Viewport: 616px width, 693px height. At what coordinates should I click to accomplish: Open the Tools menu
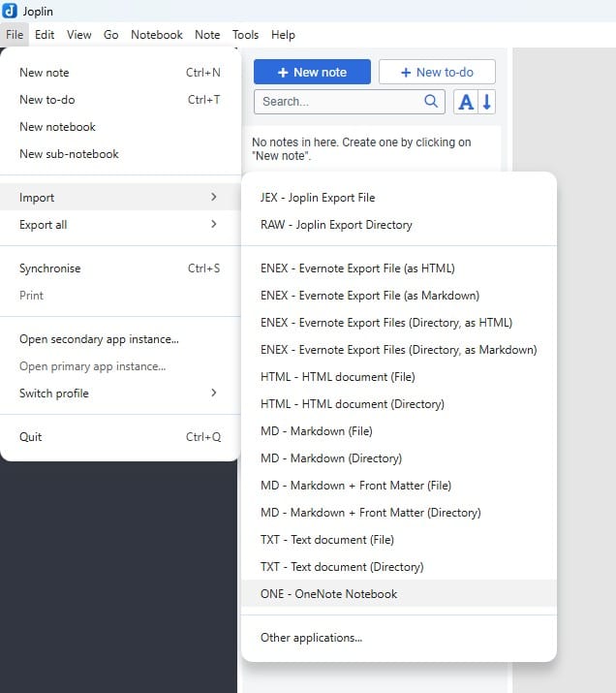(x=245, y=35)
